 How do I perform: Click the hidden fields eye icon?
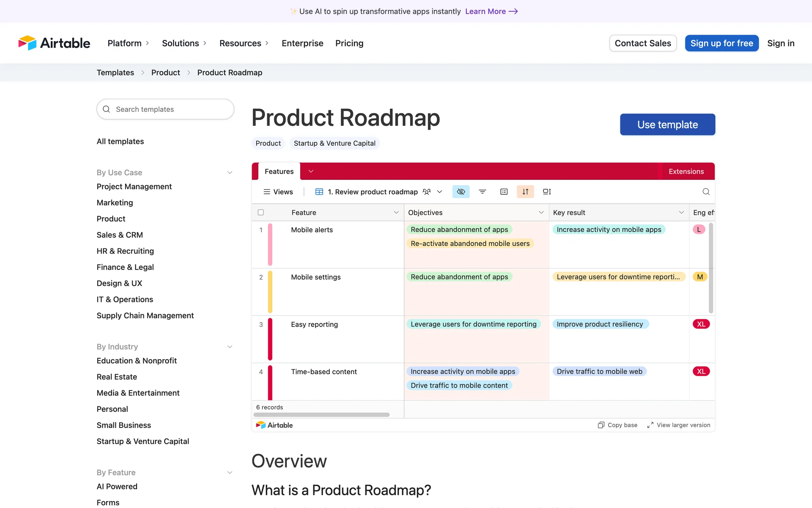tap(461, 192)
